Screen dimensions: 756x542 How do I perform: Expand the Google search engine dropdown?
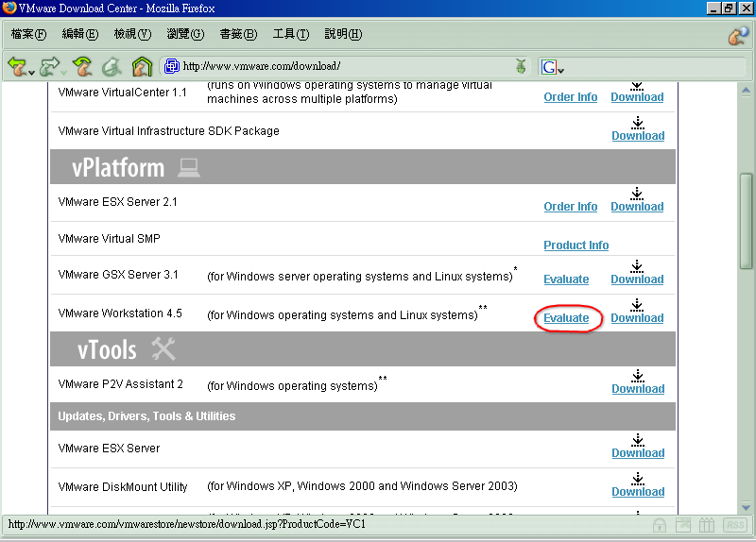553,67
